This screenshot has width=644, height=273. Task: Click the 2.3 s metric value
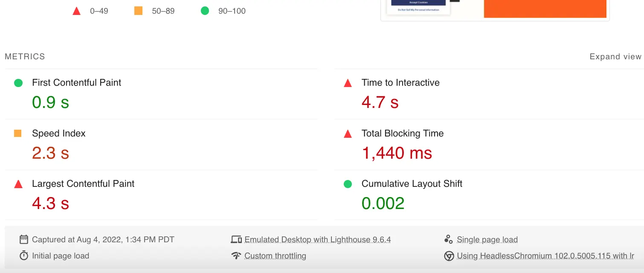click(x=50, y=153)
